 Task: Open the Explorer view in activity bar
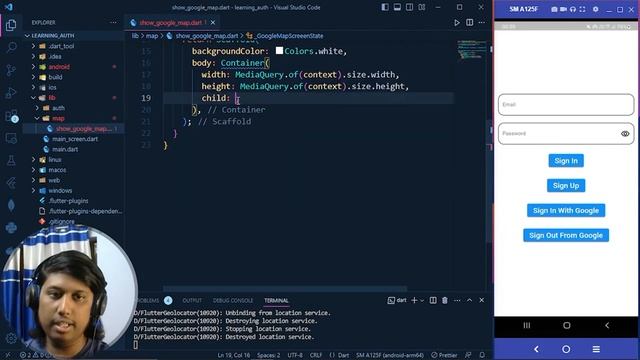pos(11,25)
